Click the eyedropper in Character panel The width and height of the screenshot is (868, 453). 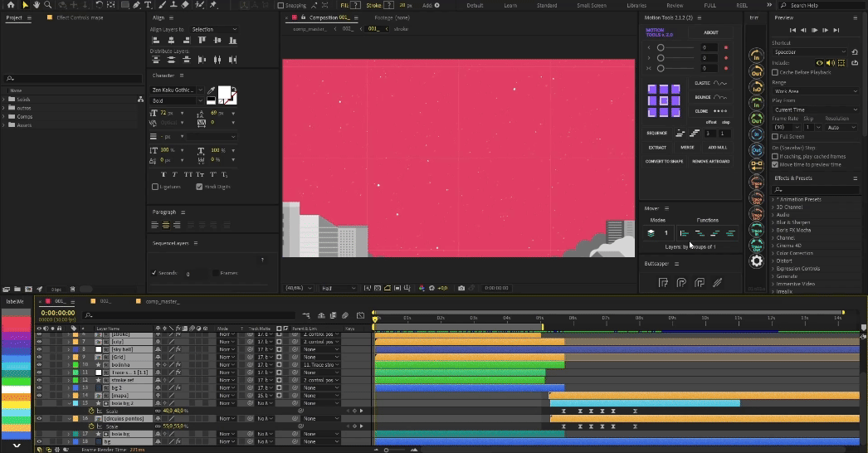point(212,90)
